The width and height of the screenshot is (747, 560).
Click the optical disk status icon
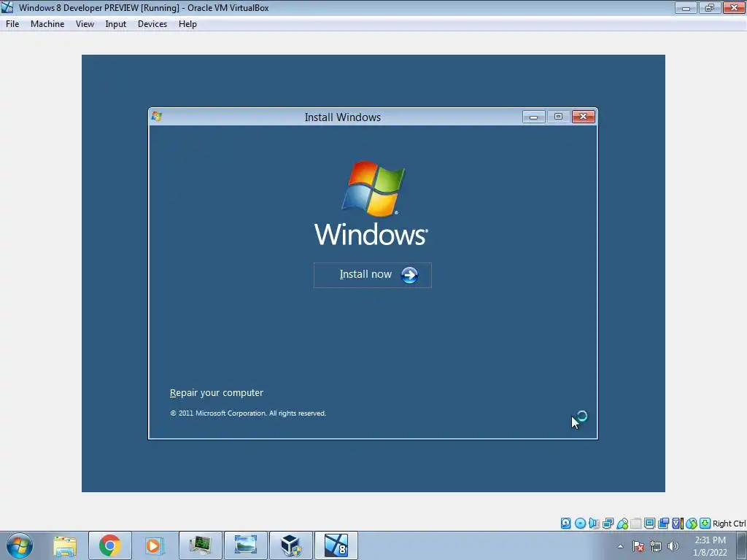580,524
